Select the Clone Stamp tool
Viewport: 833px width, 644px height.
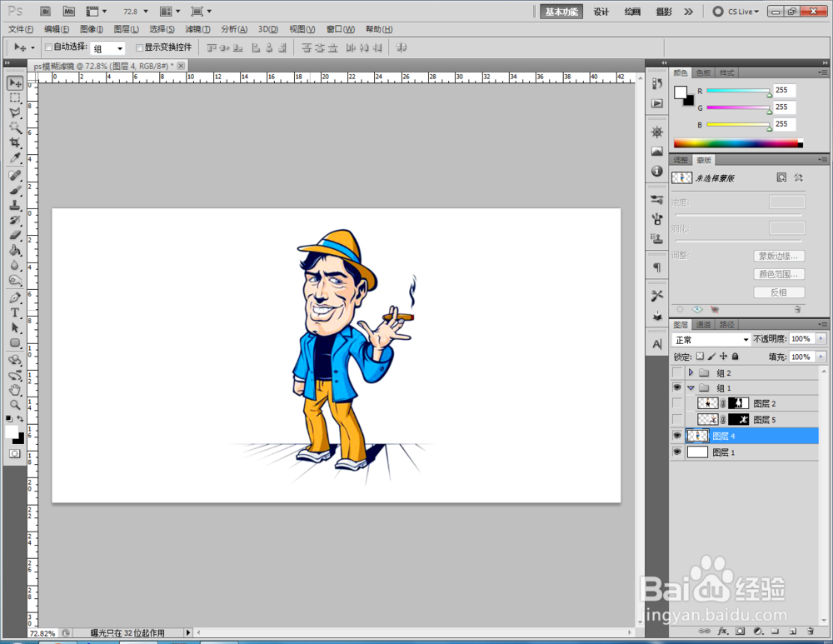(15, 205)
